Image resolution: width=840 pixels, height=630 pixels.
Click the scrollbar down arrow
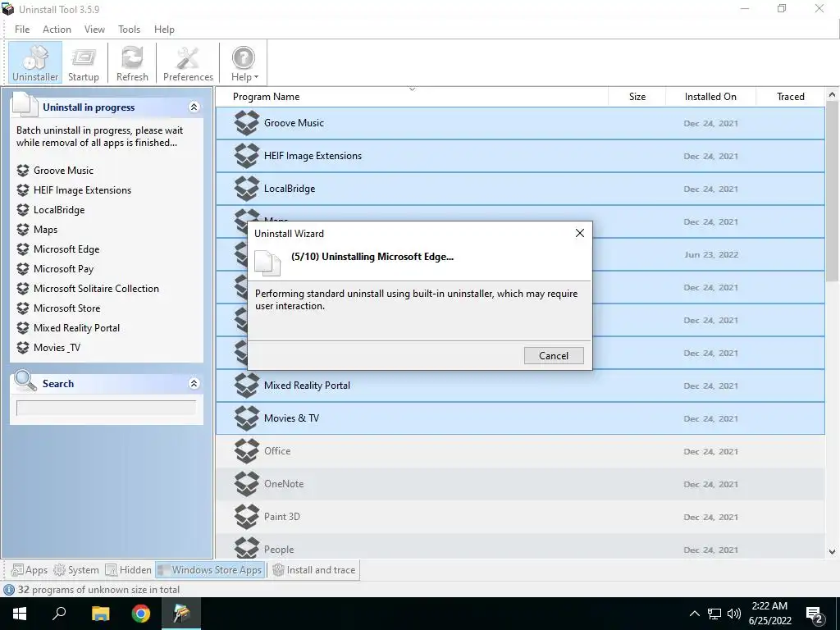pos(832,552)
